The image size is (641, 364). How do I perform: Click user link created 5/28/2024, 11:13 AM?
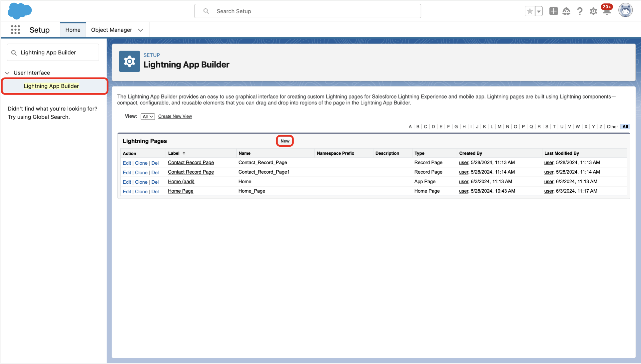[x=463, y=163]
